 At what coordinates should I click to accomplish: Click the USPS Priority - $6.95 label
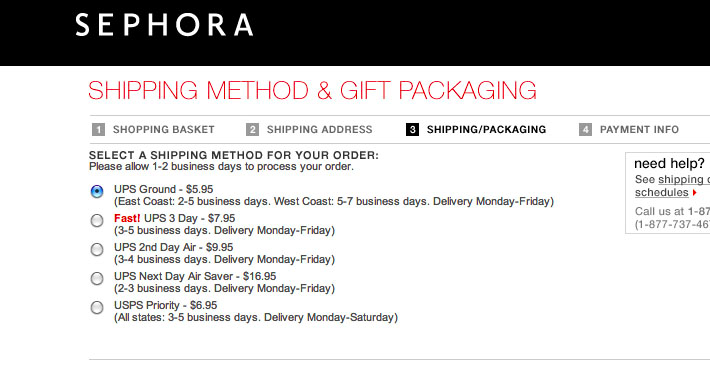165,305
